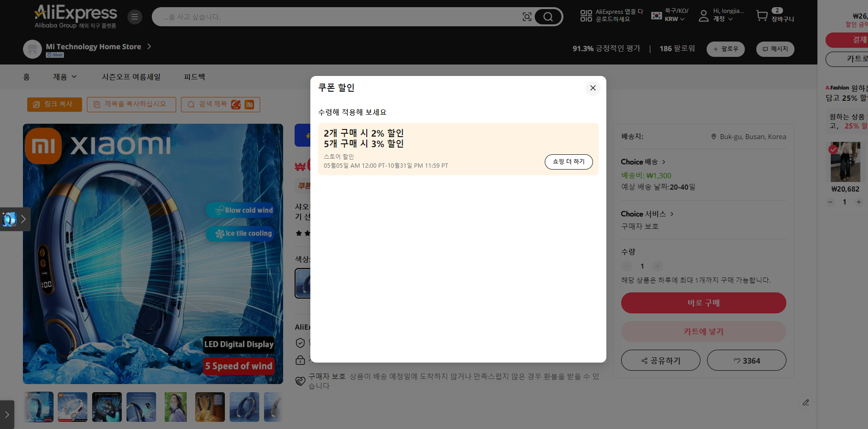Screen dimensions: 868x429
Task: Click the orange 1688 icon in 검색 제목
Action: click(x=236, y=105)
